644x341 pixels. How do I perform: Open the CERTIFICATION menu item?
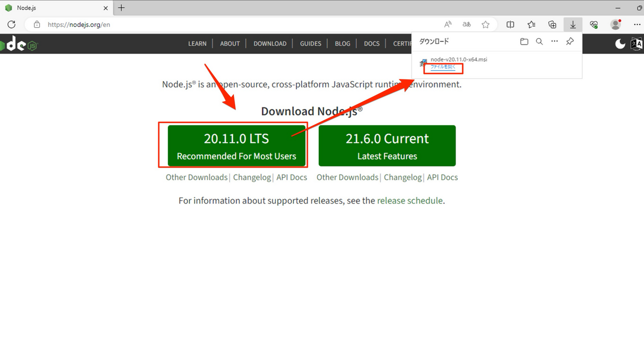coord(402,43)
